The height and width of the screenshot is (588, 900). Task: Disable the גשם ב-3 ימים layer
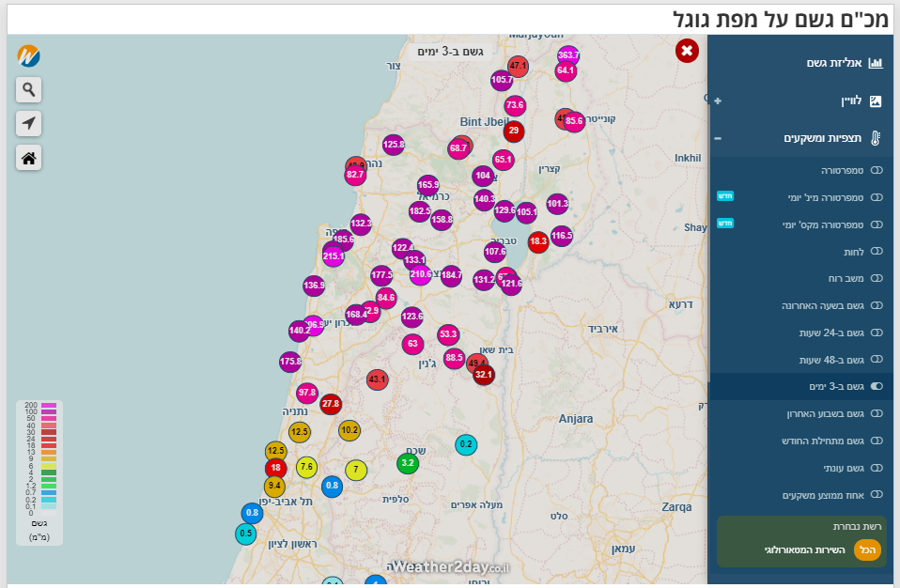tap(877, 386)
